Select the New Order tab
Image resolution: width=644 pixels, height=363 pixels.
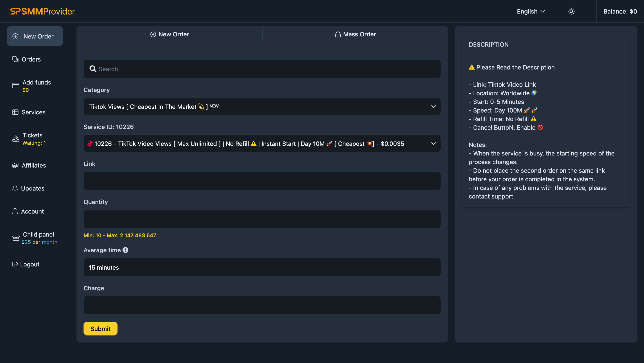click(169, 34)
